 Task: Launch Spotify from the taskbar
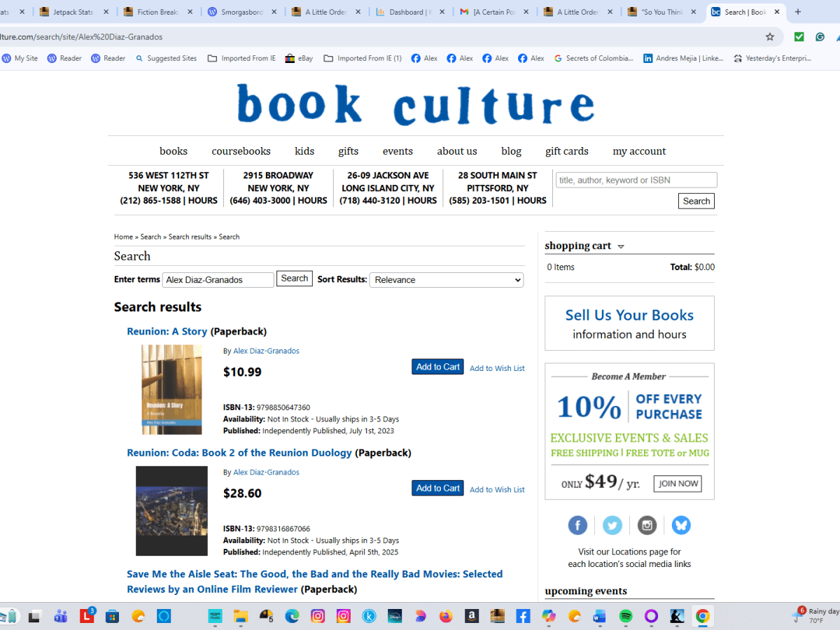625,617
